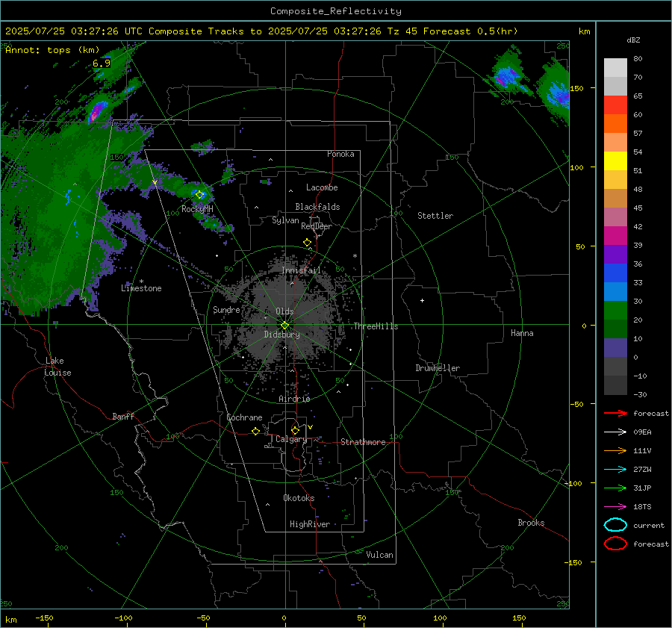Click the HighRiver city label
This screenshot has width=672, height=628.
[310, 524]
